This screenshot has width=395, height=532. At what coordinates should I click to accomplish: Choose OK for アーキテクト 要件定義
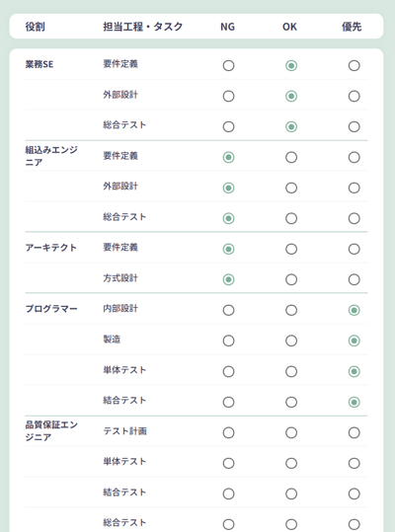(x=291, y=249)
